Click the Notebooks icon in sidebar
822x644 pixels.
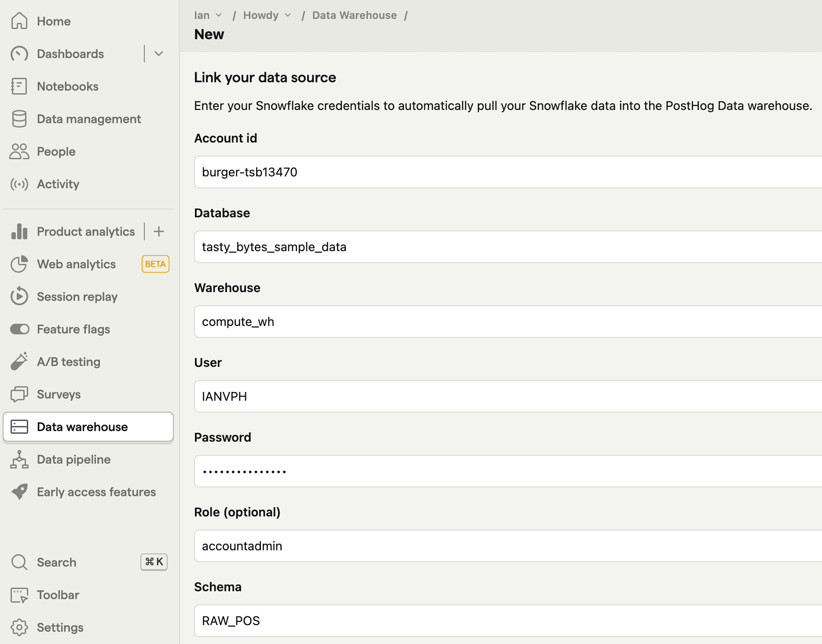[x=19, y=86]
